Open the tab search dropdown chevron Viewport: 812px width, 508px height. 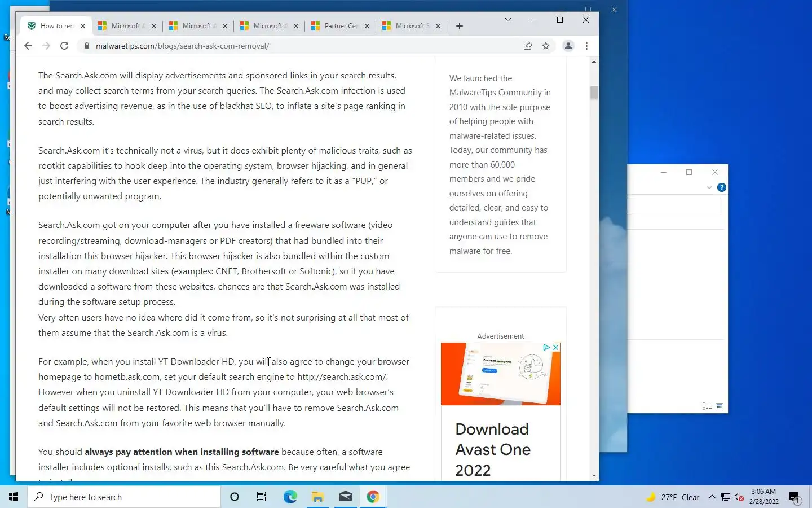coord(508,20)
